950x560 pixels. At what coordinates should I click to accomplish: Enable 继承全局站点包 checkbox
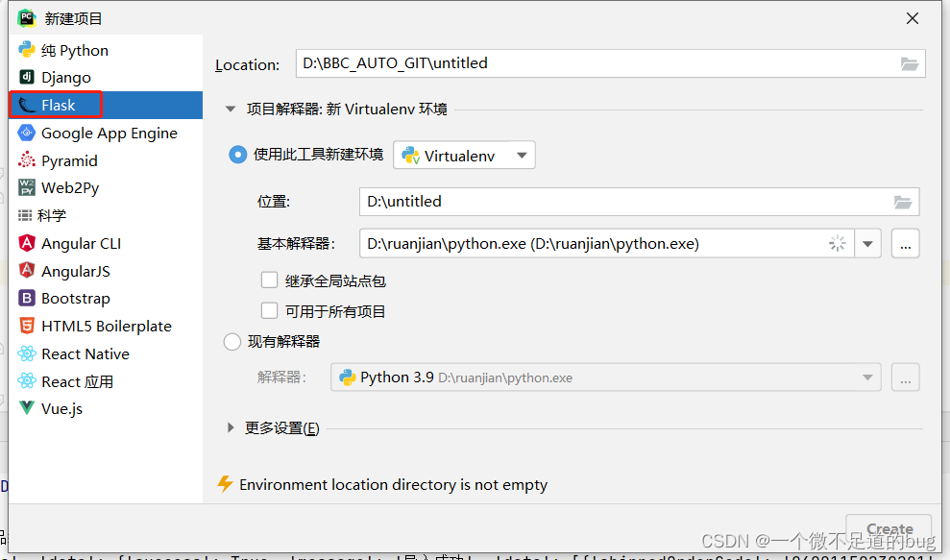[x=269, y=280]
